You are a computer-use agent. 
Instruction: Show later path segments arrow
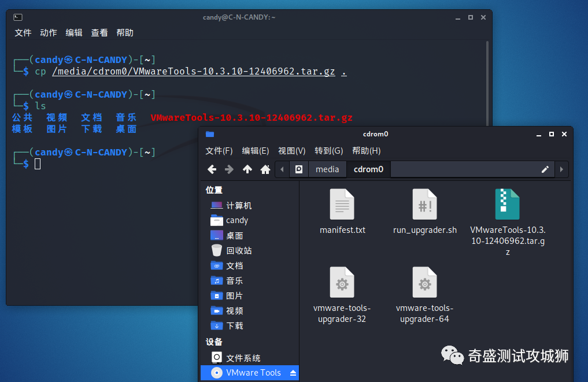561,169
